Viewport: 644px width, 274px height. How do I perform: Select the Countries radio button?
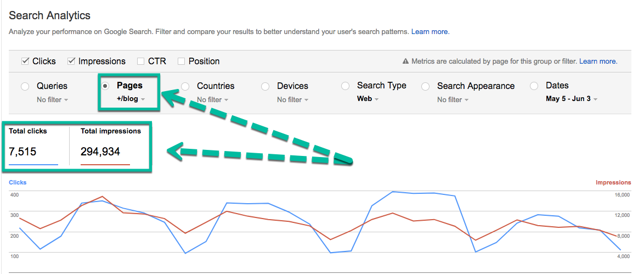[185, 86]
